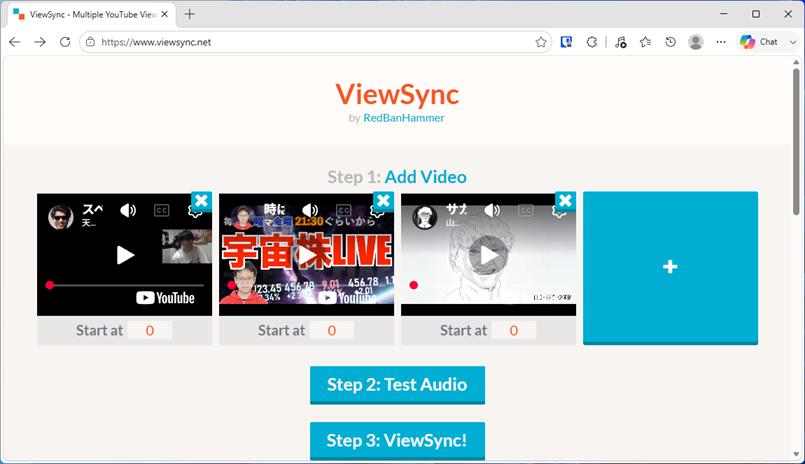Viewport: 805px width, 464px height.
Task: Click the page vertical scrollbar
Action: (x=796, y=141)
